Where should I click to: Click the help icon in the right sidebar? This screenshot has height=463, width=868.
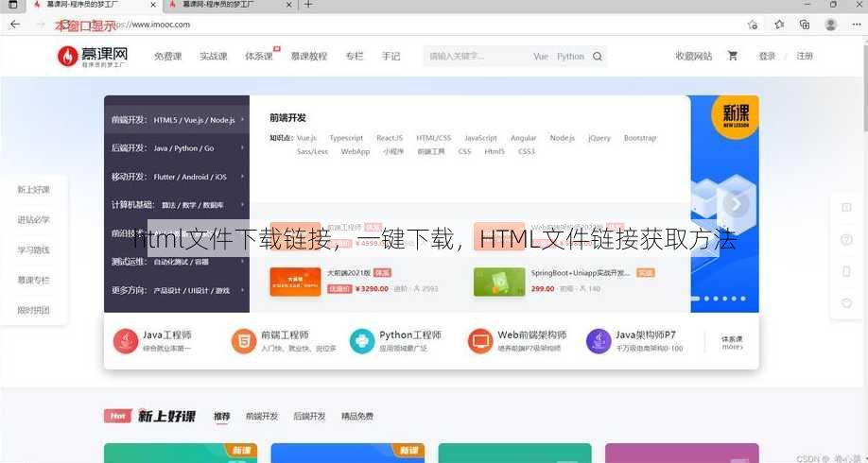point(846,239)
